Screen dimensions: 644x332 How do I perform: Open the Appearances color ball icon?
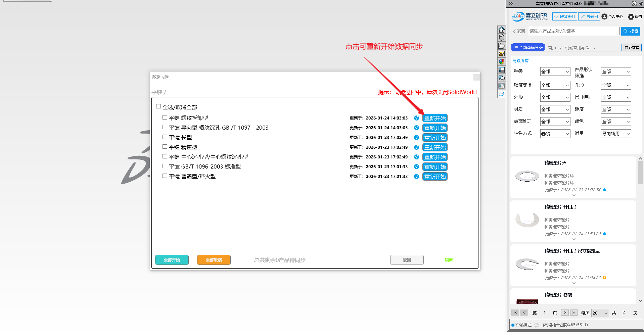[501, 62]
